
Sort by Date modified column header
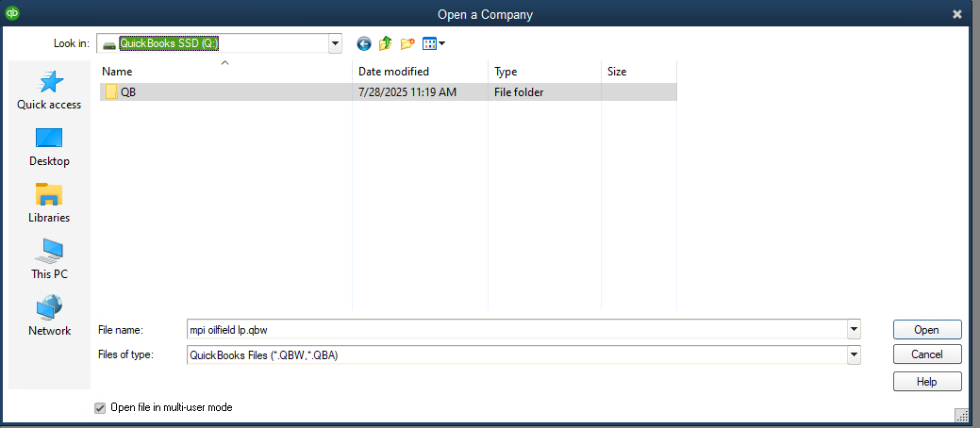point(420,72)
